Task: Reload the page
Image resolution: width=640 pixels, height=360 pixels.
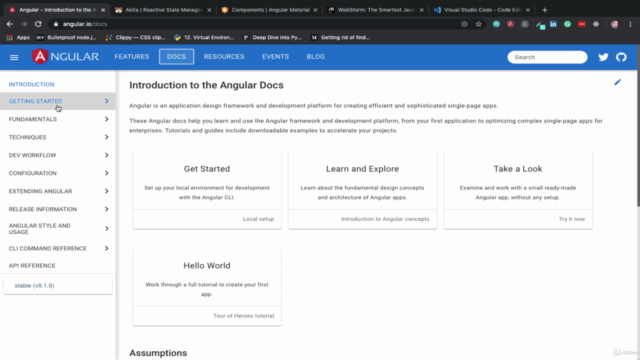Action: (38, 24)
